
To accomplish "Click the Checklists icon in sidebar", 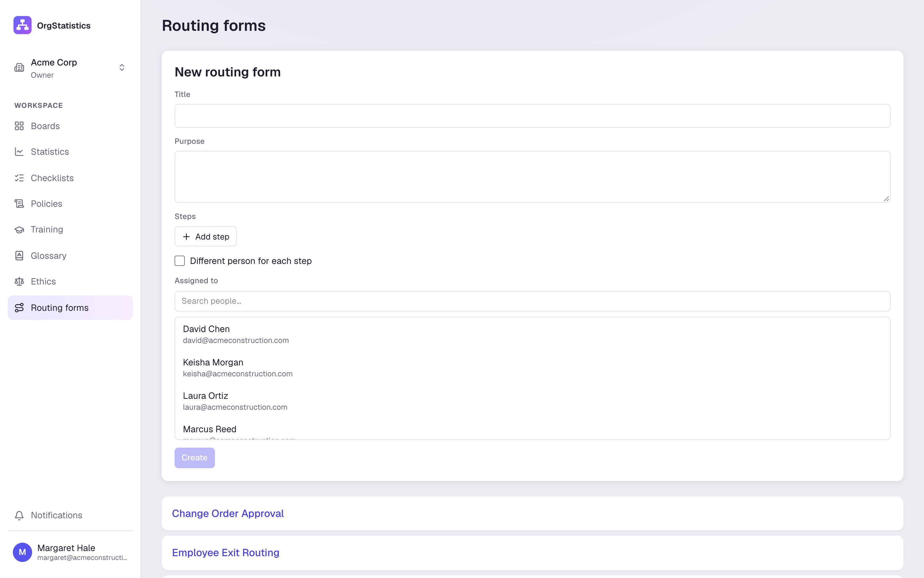I will coord(19,178).
